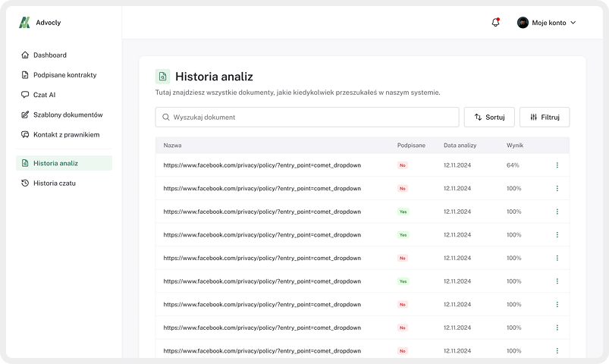Click the Podpisane column header
This screenshot has width=609, height=364.
tap(411, 146)
